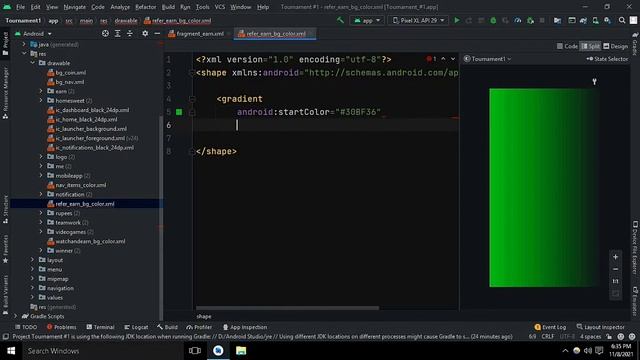
Task: Open the AVD Manager icon in toolbar
Action: click(x=595, y=20)
